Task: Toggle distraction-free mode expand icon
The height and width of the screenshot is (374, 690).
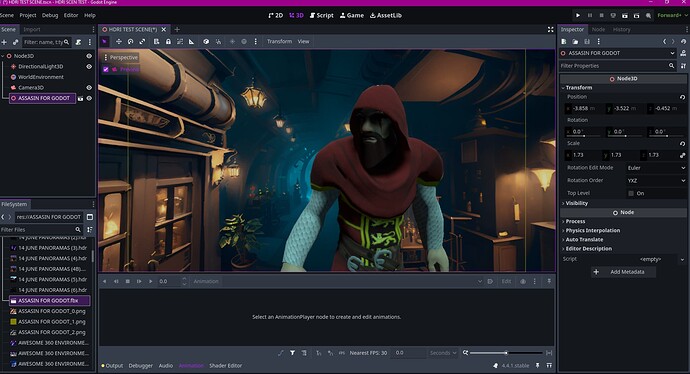Action: pyautogui.click(x=551, y=29)
